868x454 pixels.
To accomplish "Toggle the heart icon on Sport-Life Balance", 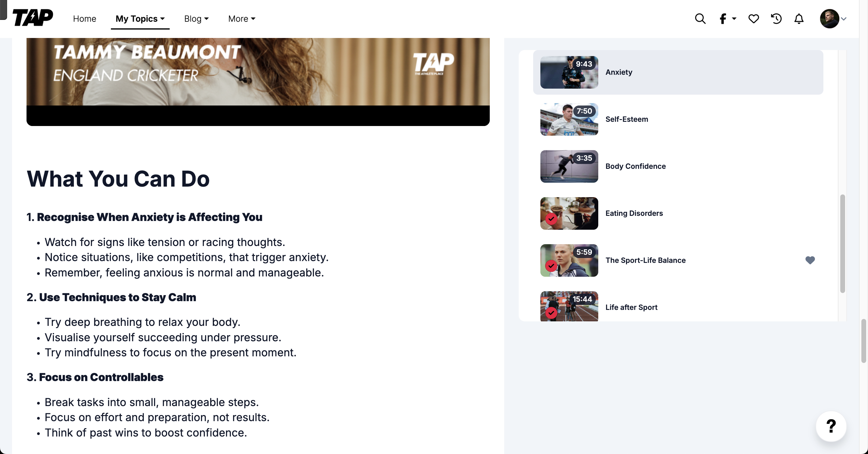I will (810, 260).
